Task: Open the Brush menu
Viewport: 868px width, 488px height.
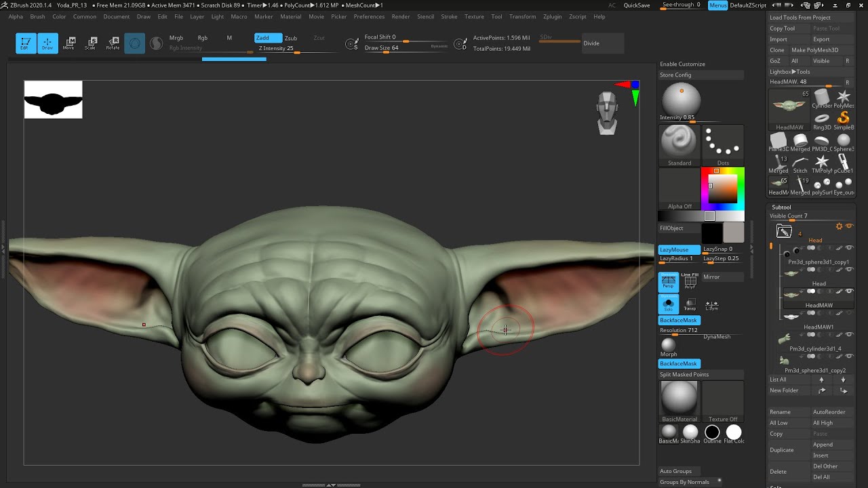Action: (x=37, y=16)
